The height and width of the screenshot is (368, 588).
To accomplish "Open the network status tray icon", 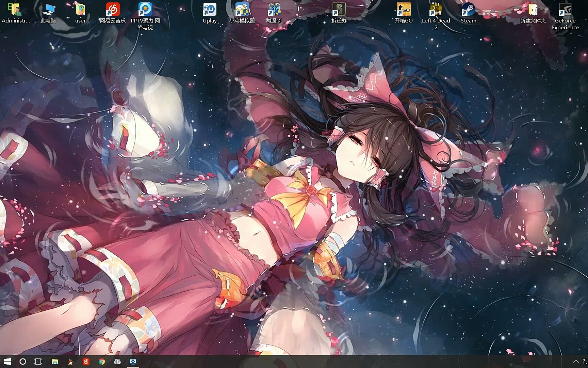I will 585,362.
